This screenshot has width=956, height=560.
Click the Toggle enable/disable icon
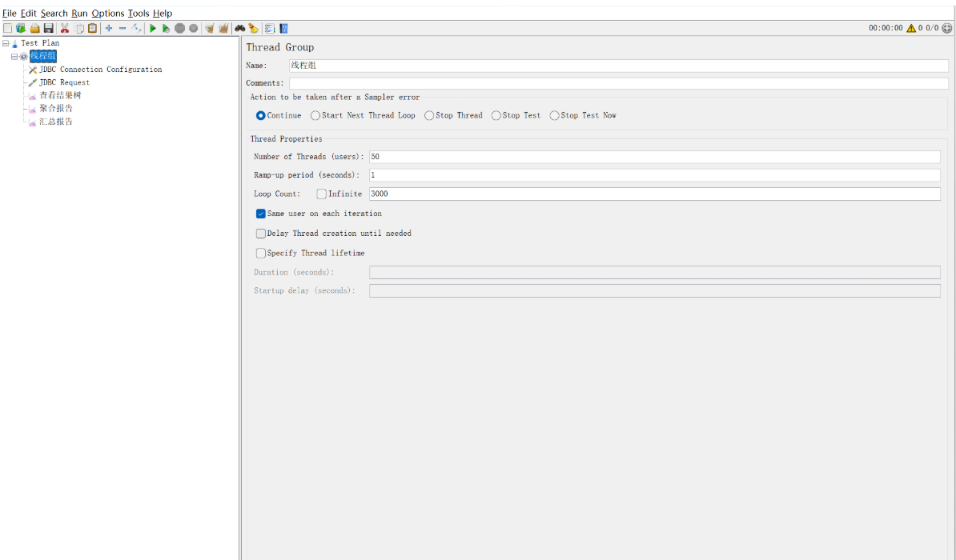point(137,28)
